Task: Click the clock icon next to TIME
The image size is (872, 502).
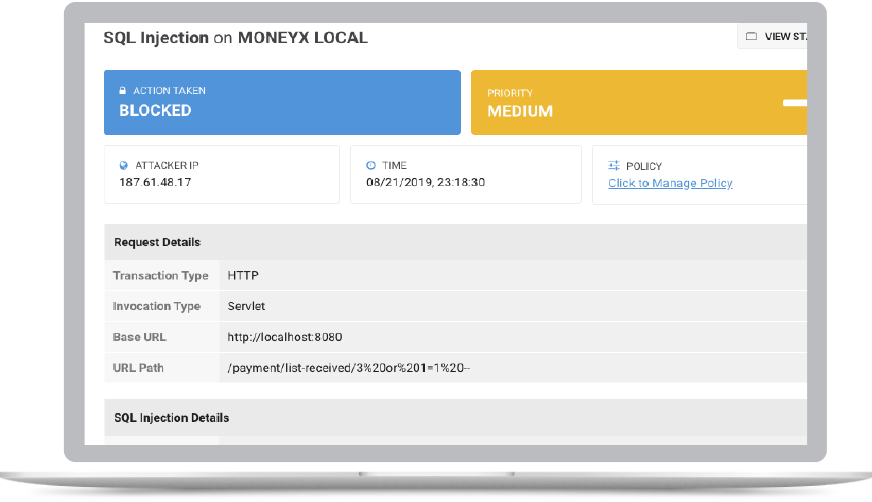Action: (371, 165)
